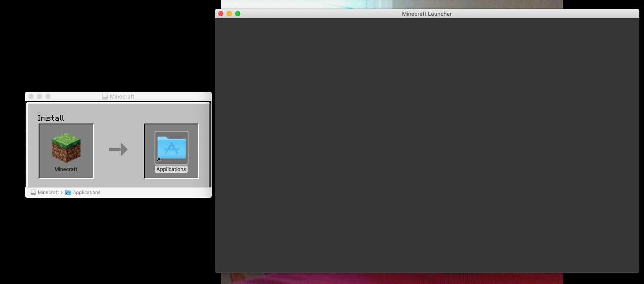This screenshot has width=644, height=284.
Task: Minimize the Minecraft disk image window
Action: coord(39,96)
